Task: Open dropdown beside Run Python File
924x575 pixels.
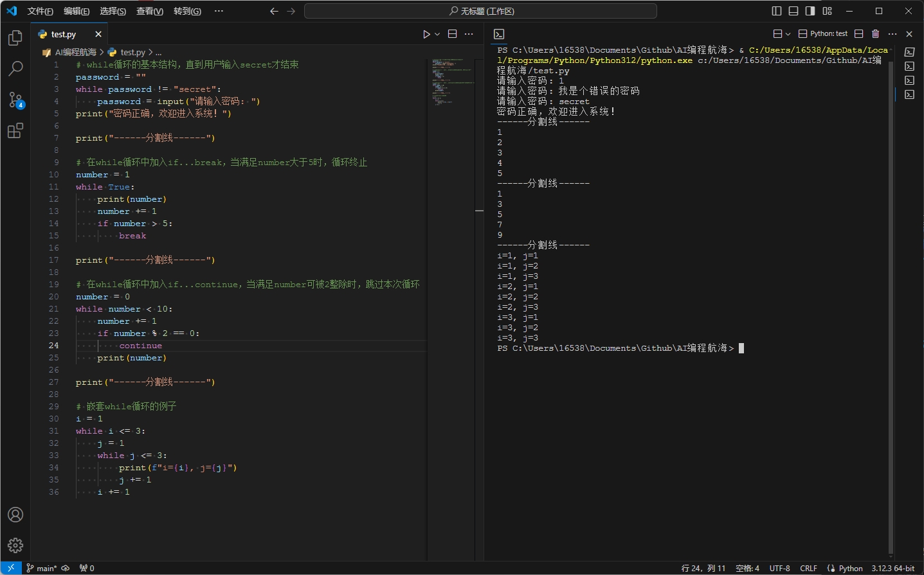Action: coord(437,34)
